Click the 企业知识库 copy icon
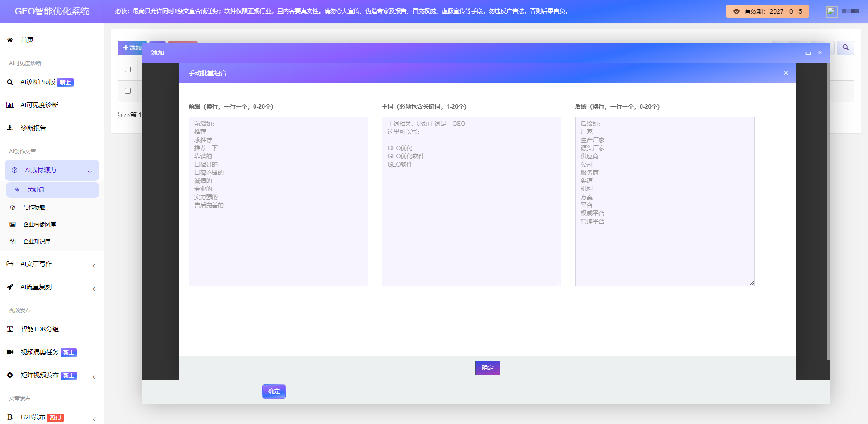Screen dimensions: 868x424 point(13,242)
